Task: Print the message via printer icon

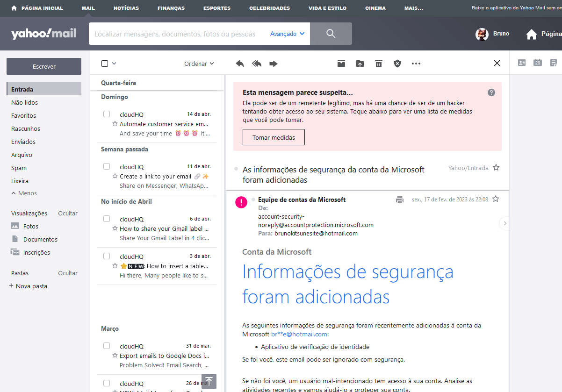Action: click(400, 200)
